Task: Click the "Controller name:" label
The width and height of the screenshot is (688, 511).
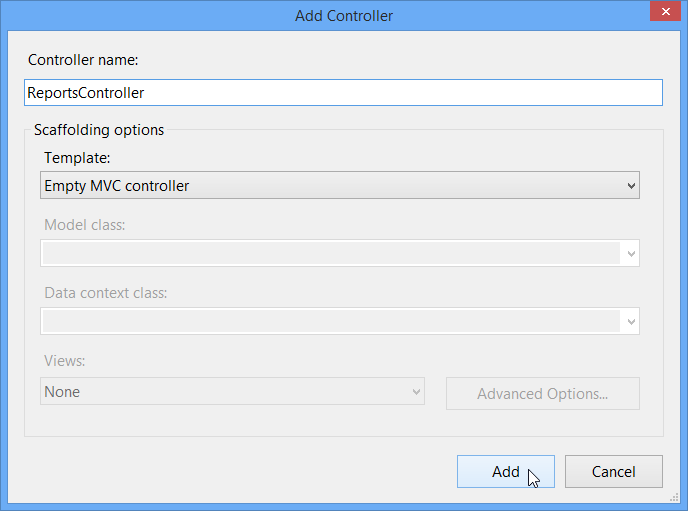Action: click(x=83, y=60)
